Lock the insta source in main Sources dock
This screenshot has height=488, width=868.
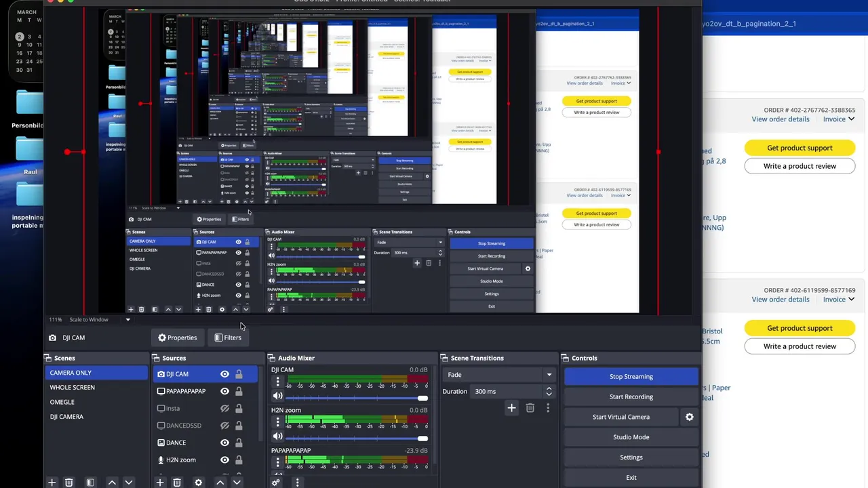tap(239, 409)
